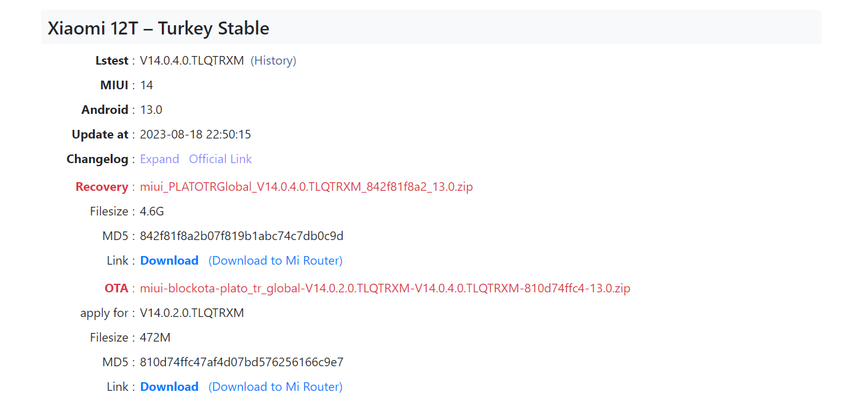Screen dimensions: 868x413
Task: Click the 472M OTA filesize value
Action: (155, 337)
